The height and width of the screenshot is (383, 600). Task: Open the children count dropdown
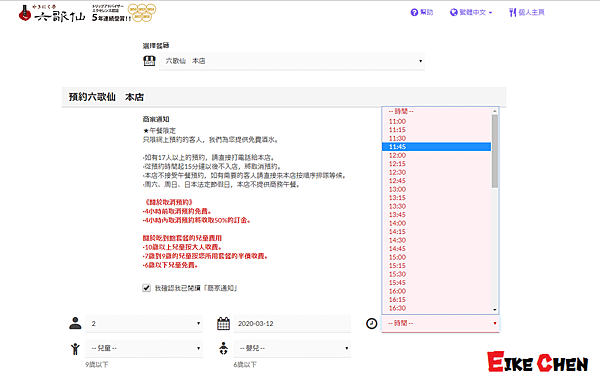pos(144,348)
